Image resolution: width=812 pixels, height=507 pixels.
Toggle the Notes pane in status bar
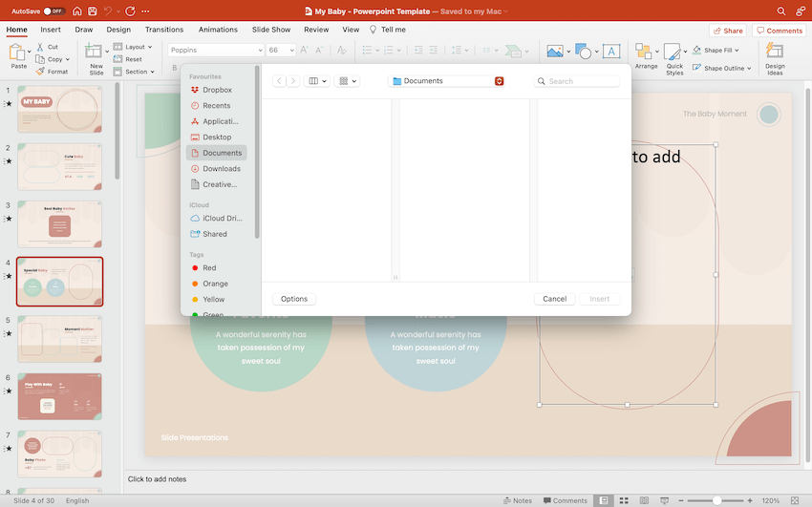tap(517, 500)
